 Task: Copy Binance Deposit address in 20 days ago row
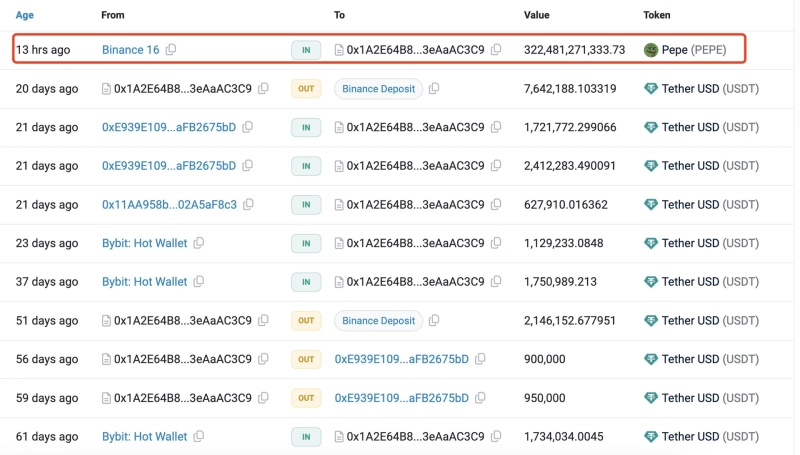coord(434,89)
